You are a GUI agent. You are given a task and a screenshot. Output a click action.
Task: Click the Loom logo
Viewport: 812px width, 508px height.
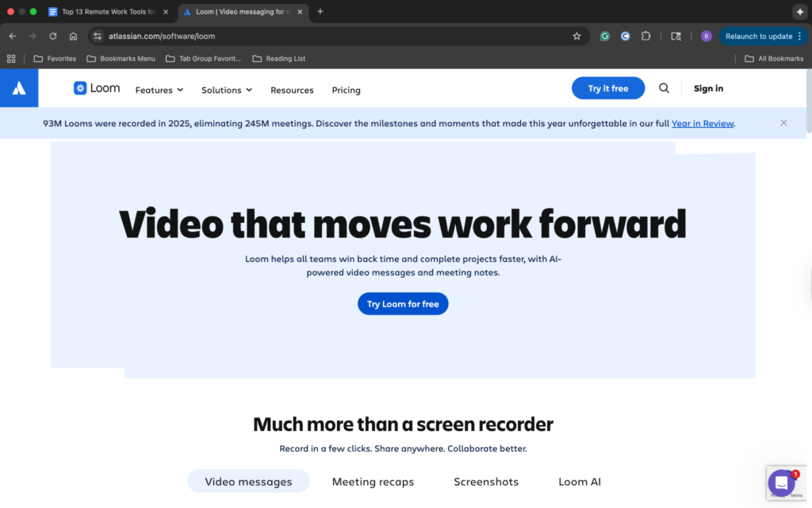[x=97, y=88]
